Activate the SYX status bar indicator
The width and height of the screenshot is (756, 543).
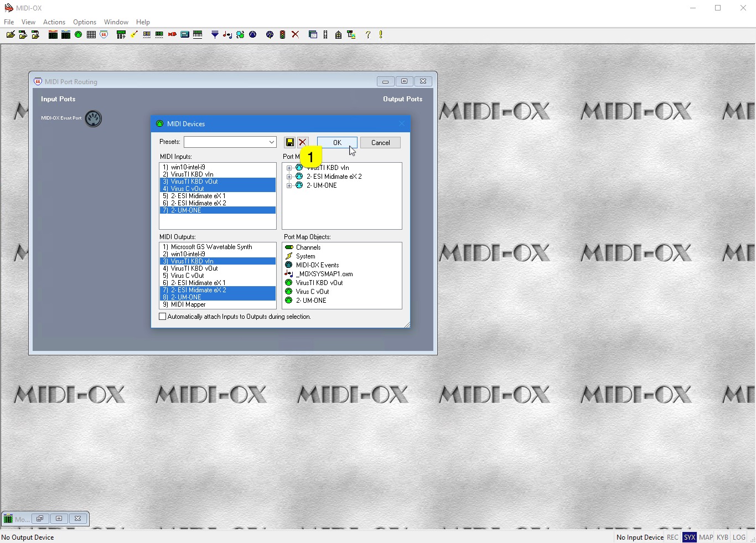coord(690,537)
